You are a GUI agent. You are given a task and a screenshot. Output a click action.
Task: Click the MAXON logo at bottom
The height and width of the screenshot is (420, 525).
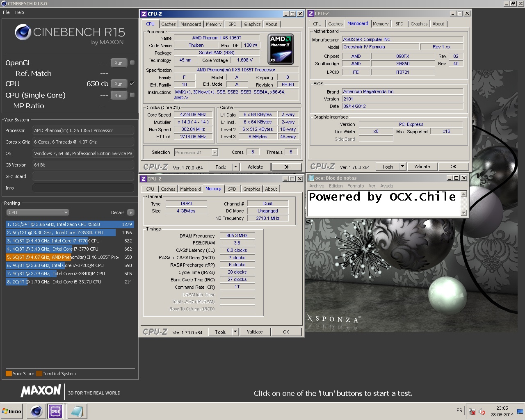(x=41, y=390)
